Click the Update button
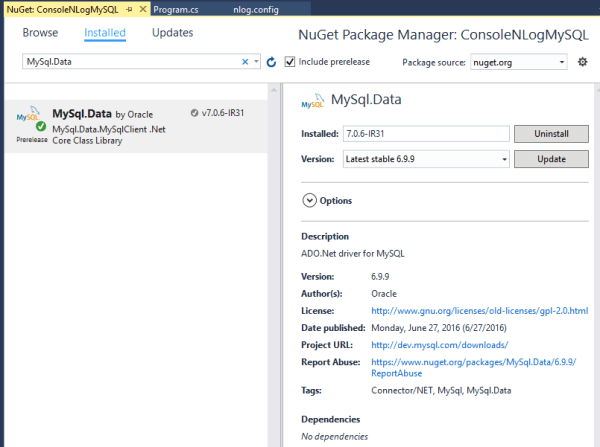The height and width of the screenshot is (447, 600). [x=551, y=159]
